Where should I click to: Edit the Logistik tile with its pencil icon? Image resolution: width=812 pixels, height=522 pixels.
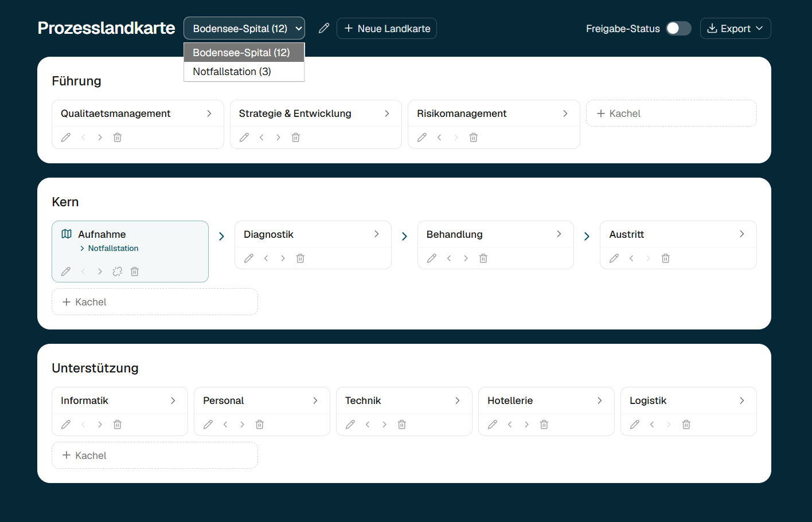coord(635,425)
